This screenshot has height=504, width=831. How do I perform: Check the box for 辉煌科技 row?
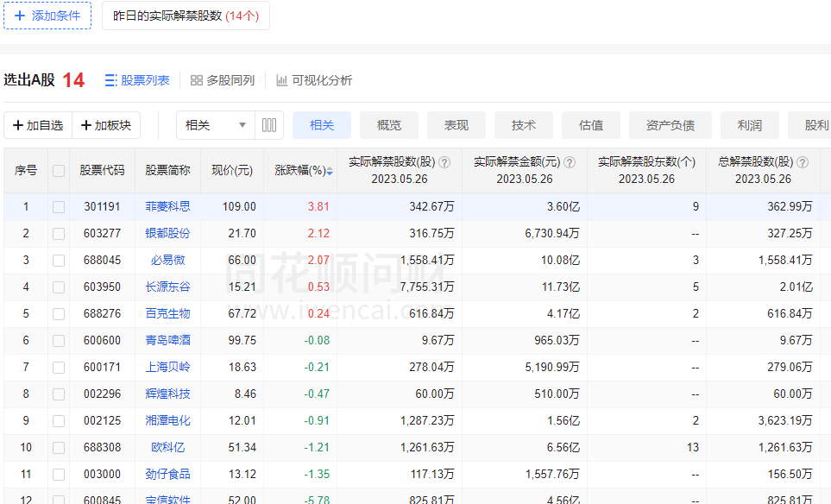[59, 394]
